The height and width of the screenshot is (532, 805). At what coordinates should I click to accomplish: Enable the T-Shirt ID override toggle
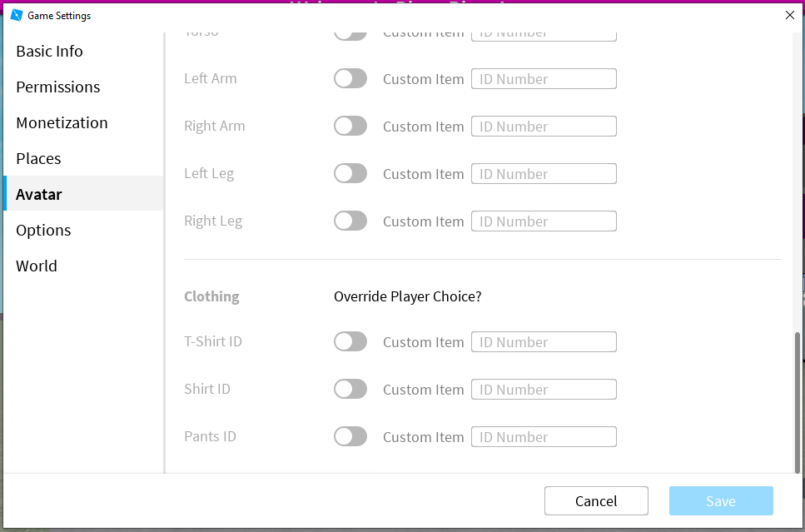[x=350, y=341]
